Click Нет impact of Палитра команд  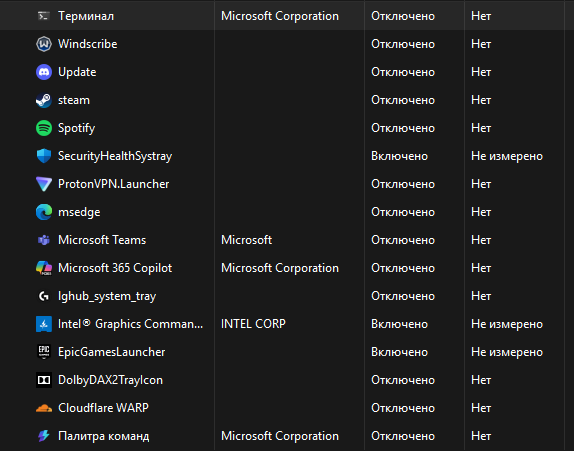point(481,436)
